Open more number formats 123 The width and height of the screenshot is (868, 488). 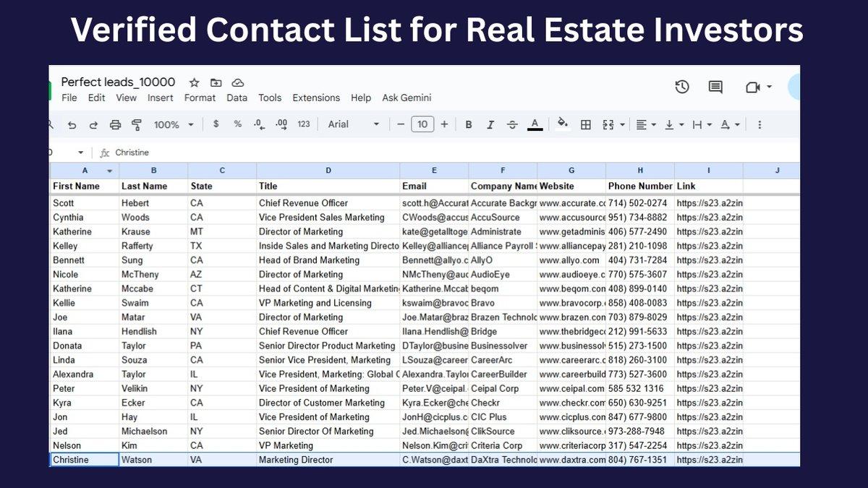coord(304,124)
